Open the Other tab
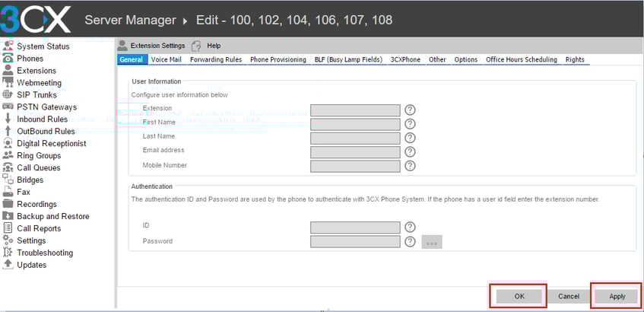This screenshot has height=312, width=644. click(437, 59)
